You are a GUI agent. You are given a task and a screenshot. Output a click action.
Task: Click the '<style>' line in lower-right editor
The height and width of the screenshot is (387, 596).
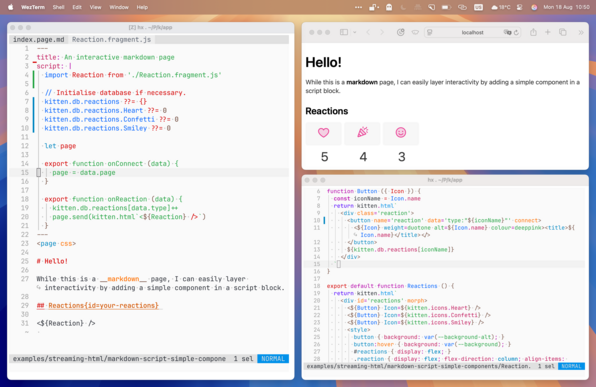point(358,330)
